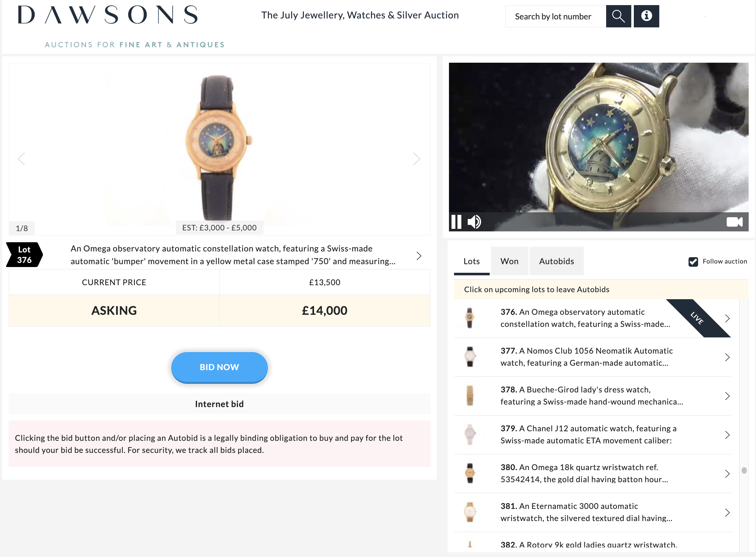Toggle the video camera icon
The image size is (756, 557).
point(734,222)
